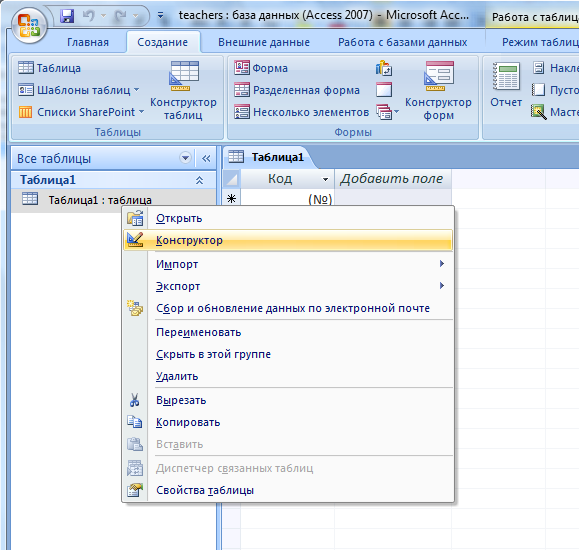This screenshot has height=550, width=579.
Task: Choose Переименовать from the context menu
Action: click(287, 332)
